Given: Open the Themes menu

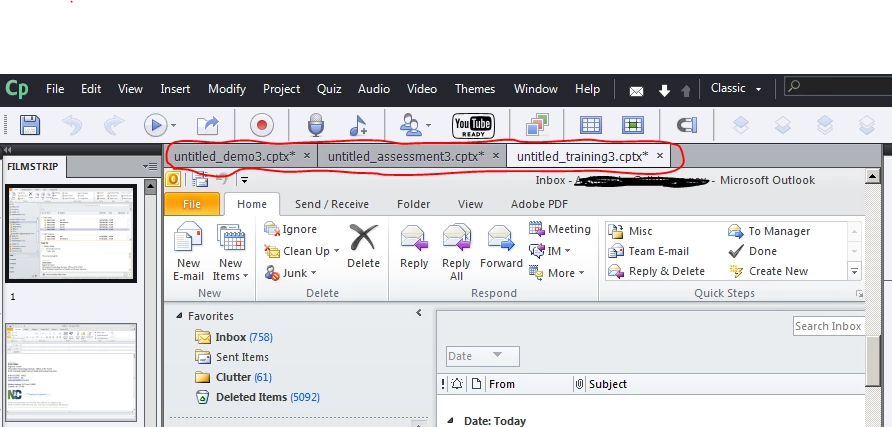Looking at the screenshot, I should tap(475, 89).
